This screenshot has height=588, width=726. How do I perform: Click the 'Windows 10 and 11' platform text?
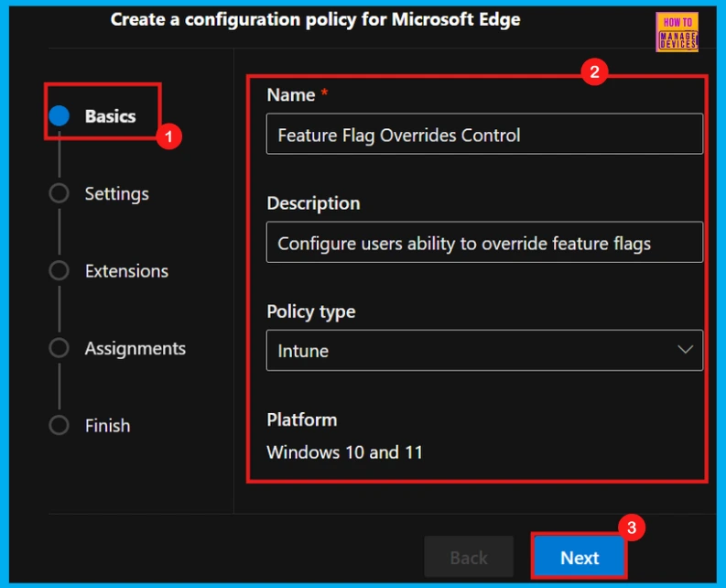(x=344, y=452)
